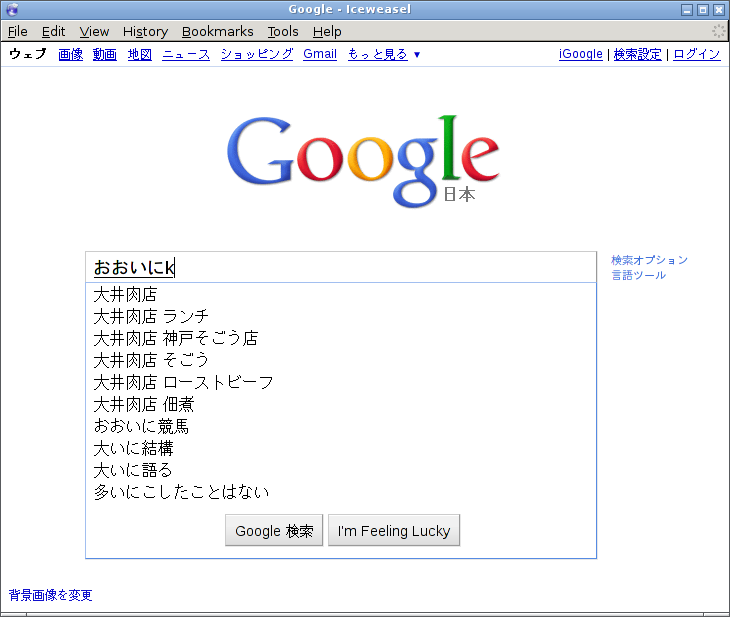
Task: Open 言語ツール language tools link
Action: click(638, 275)
